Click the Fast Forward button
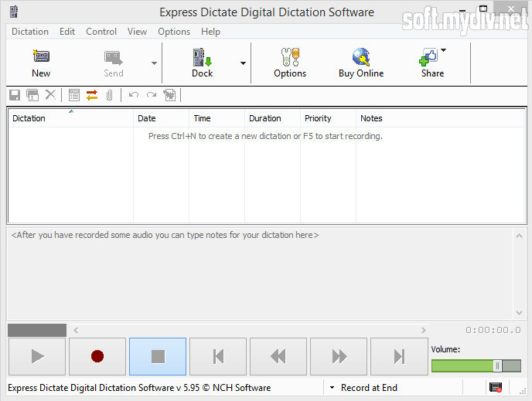532x401 pixels. point(339,356)
